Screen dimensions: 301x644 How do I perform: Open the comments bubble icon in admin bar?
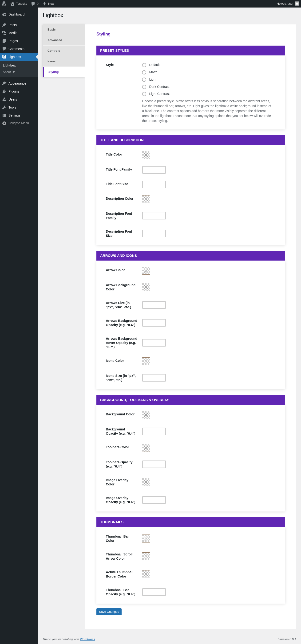pos(33,4)
